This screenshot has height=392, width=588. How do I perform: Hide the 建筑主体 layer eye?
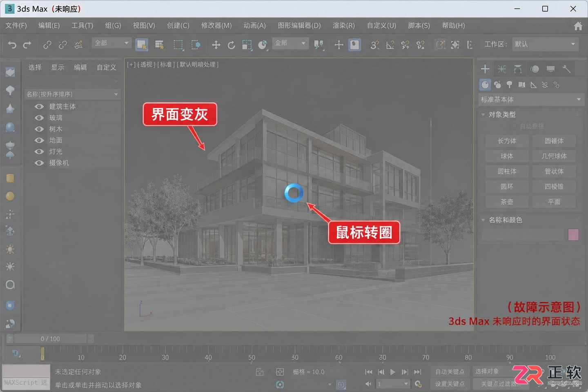39,107
